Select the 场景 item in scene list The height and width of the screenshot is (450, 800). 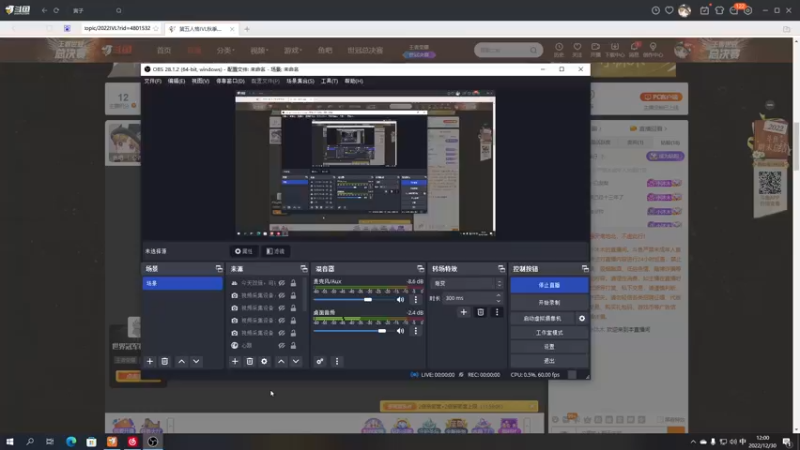[183, 283]
